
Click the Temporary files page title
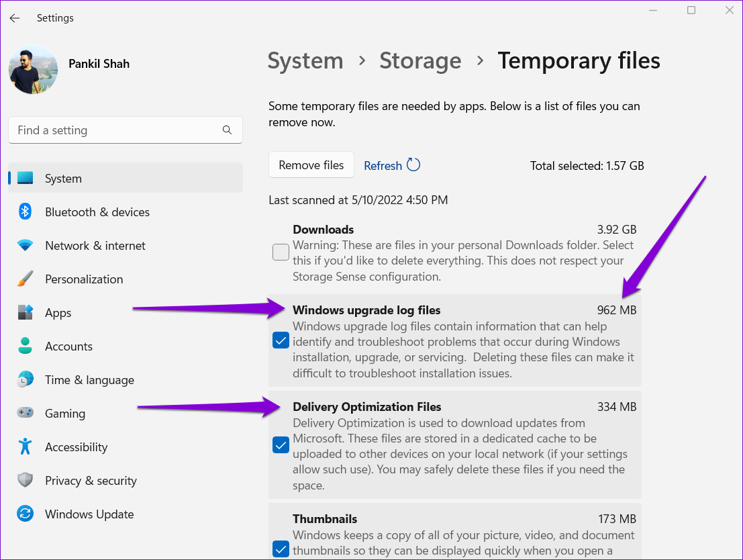pyautogui.click(x=579, y=60)
